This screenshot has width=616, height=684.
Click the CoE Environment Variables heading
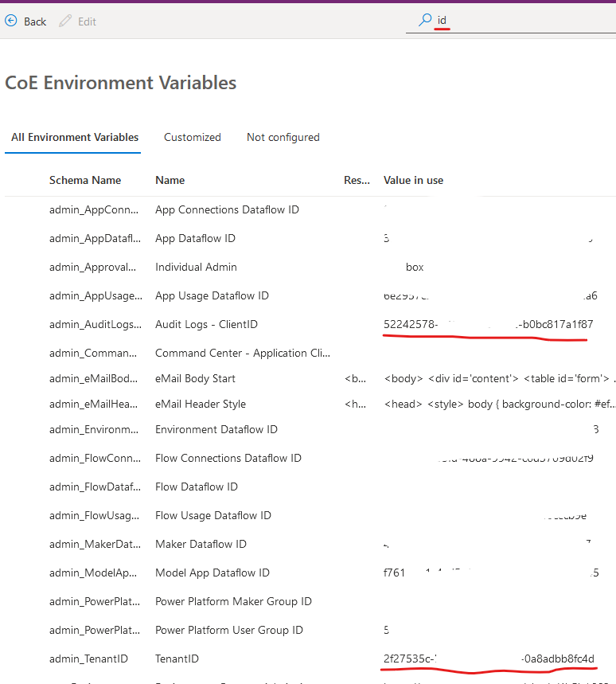pos(120,82)
